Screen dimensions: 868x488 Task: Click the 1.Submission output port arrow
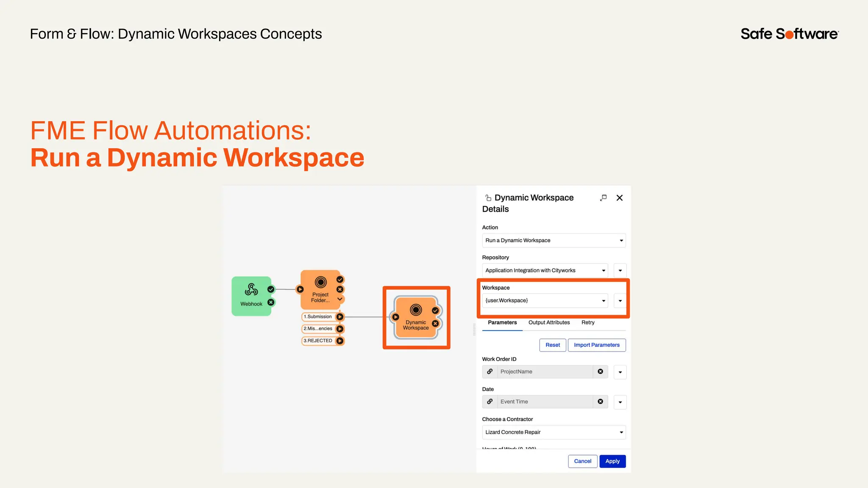[340, 317]
